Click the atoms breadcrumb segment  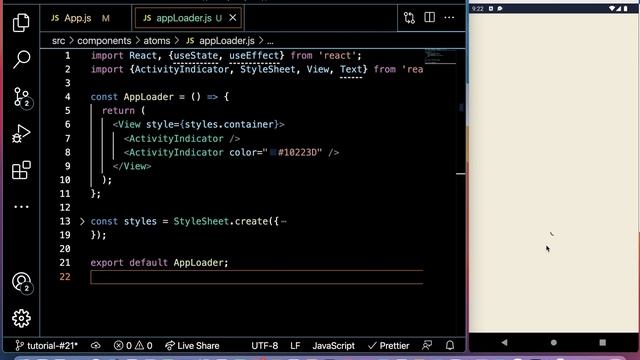click(157, 41)
